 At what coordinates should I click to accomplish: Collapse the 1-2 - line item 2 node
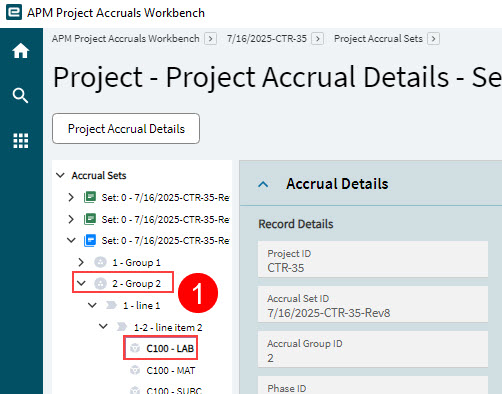pos(103,326)
